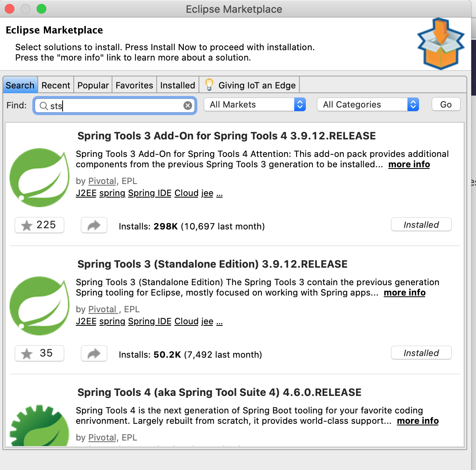476x470 pixels.
Task: Clear the search field using the x icon
Action: [188, 106]
